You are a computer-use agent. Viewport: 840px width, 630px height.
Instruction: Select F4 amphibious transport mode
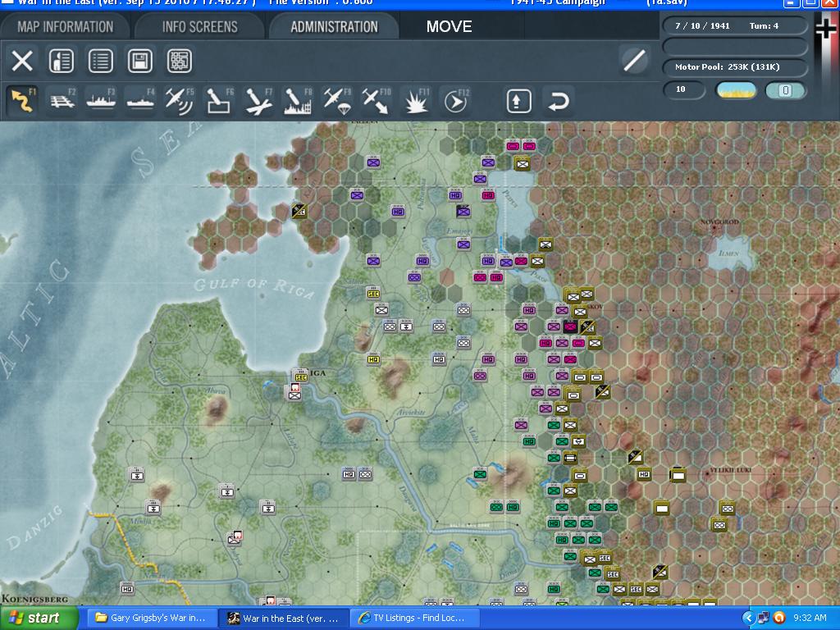click(x=140, y=101)
